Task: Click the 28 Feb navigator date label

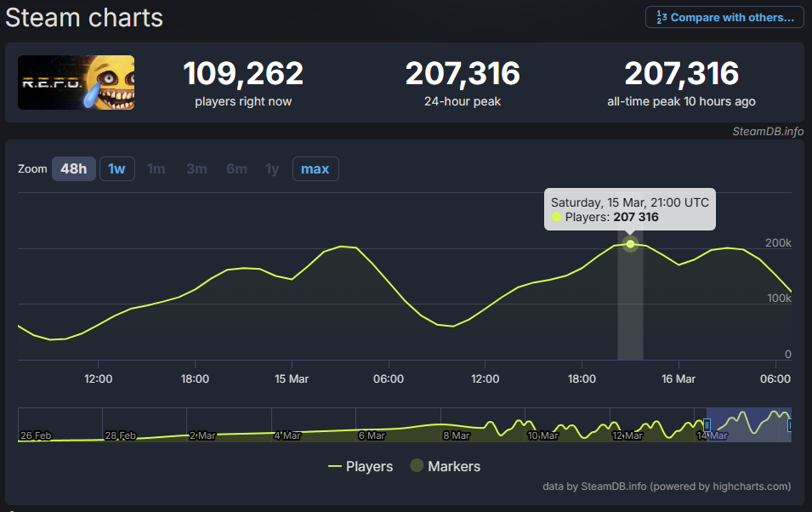Action: (x=120, y=435)
